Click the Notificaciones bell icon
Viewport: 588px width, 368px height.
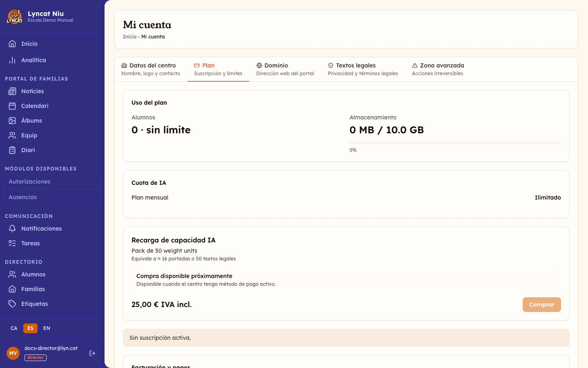tap(12, 229)
